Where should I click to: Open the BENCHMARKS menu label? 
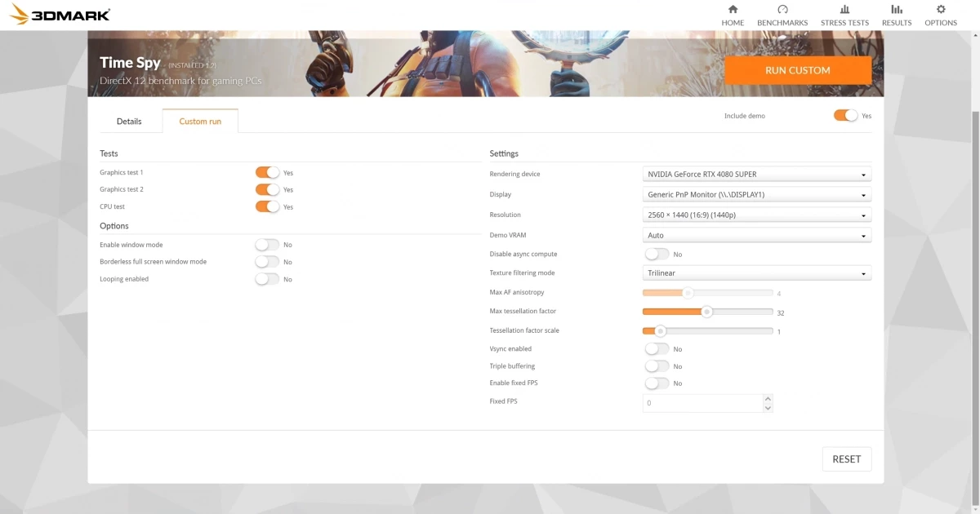click(782, 23)
